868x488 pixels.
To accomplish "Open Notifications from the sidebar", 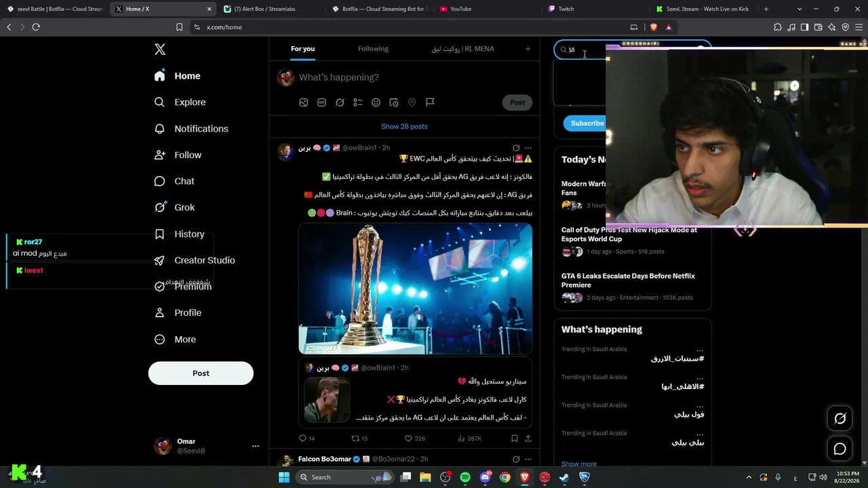I will click(x=191, y=129).
